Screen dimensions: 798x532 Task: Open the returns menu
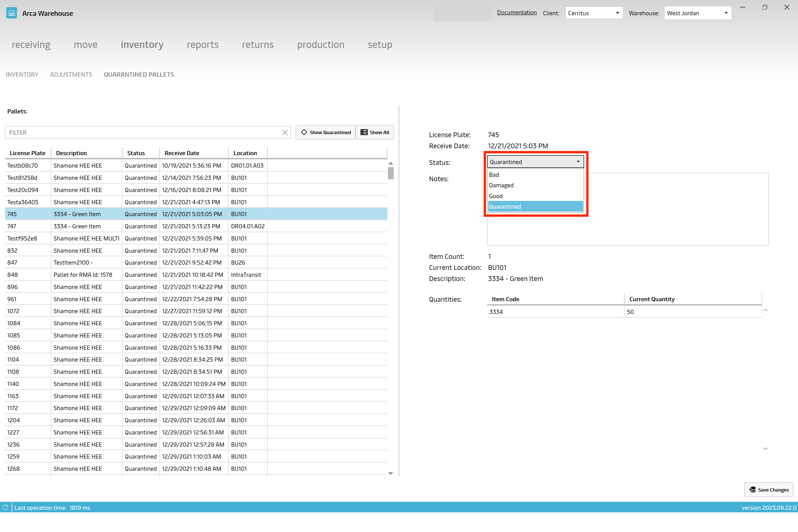click(257, 45)
